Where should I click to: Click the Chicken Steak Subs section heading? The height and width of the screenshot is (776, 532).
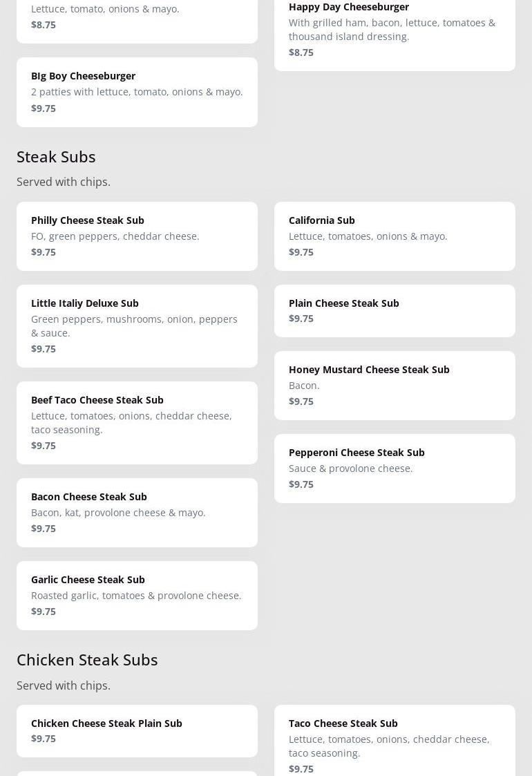[87, 660]
